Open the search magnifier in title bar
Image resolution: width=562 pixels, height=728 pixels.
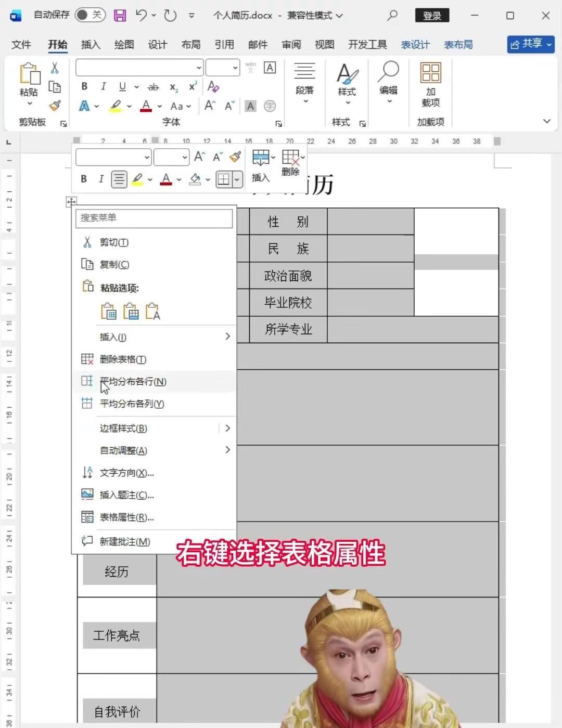point(392,16)
